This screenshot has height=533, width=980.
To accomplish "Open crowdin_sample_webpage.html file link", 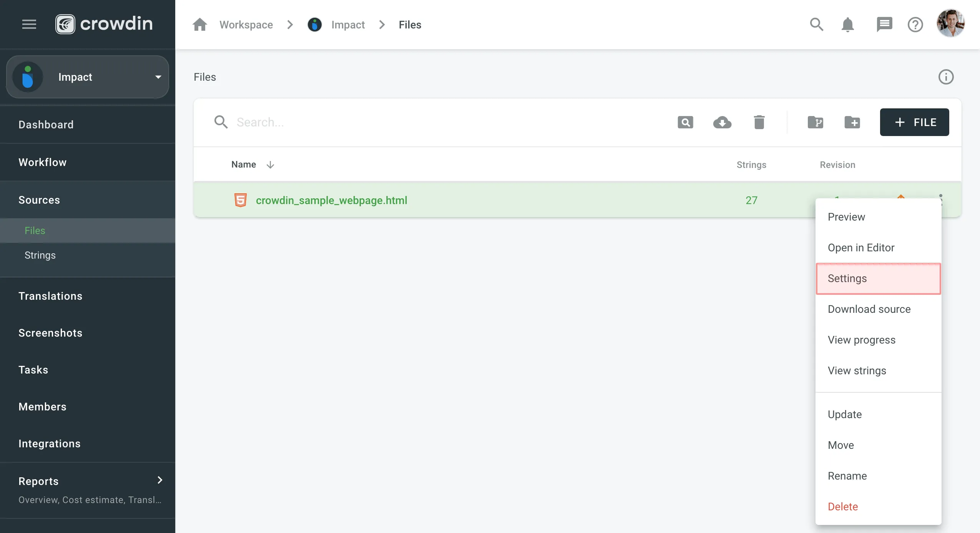I will [x=331, y=200].
